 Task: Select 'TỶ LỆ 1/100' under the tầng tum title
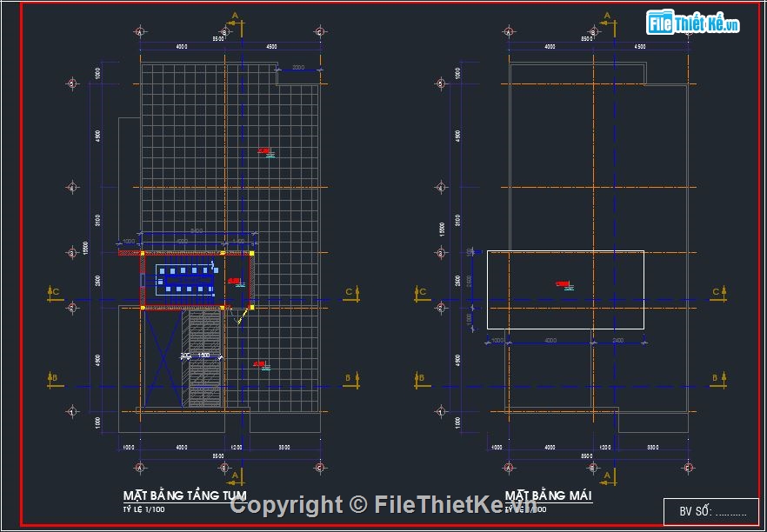point(143,509)
